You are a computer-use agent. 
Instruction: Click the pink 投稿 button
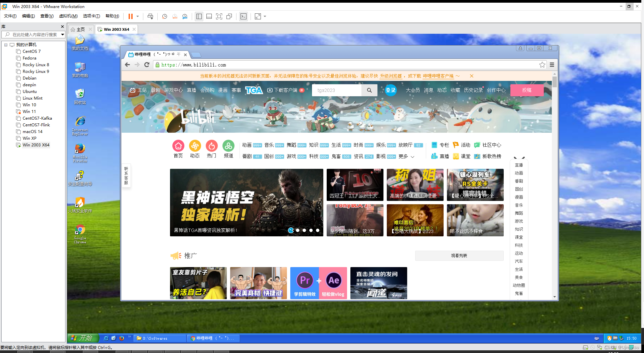tap(527, 90)
